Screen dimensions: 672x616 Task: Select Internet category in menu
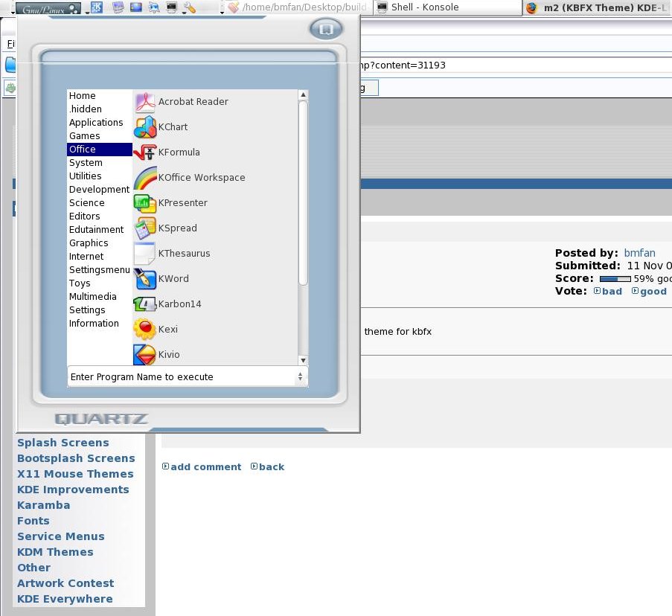coord(100,256)
